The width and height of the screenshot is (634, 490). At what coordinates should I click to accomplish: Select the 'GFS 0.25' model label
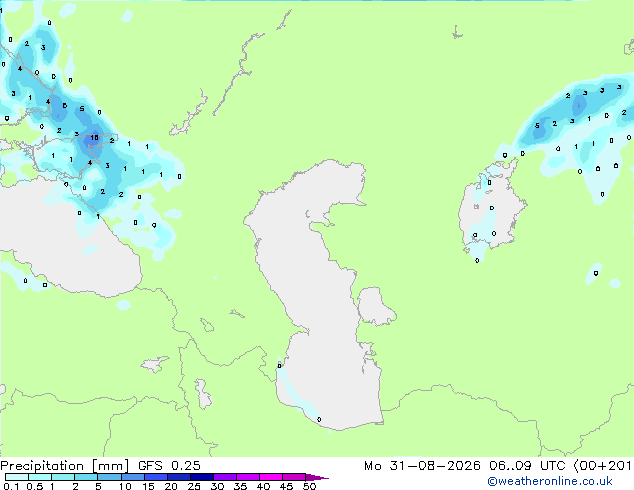click(169, 466)
